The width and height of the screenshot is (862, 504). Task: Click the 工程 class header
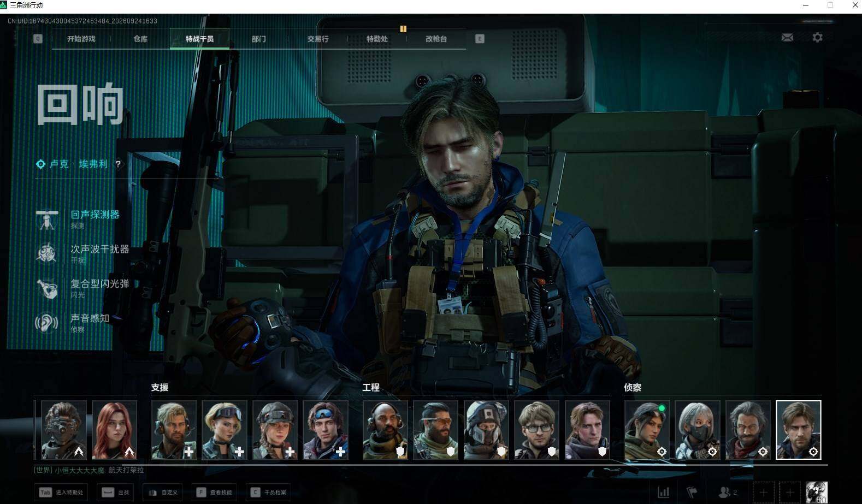click(x=370, y=387)
